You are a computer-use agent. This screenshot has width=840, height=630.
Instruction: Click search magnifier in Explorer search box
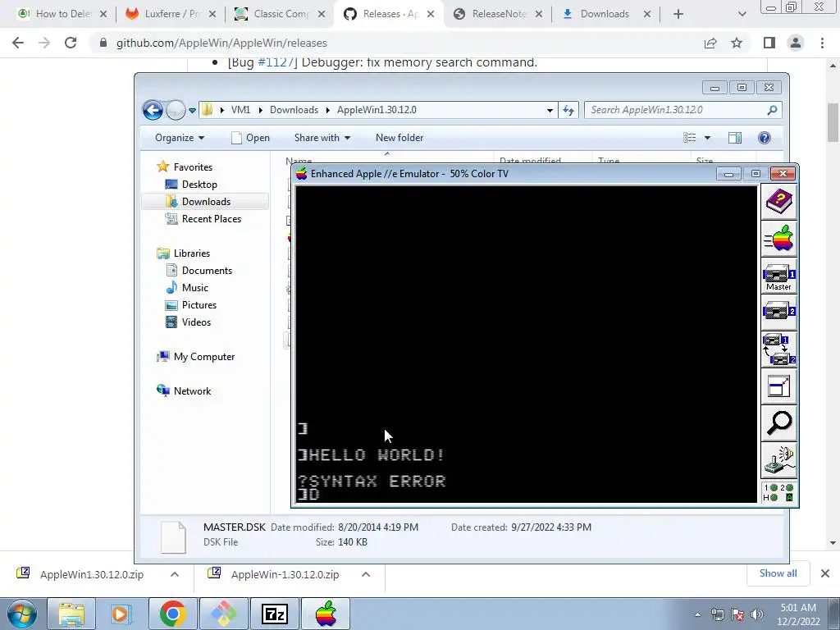772,110
